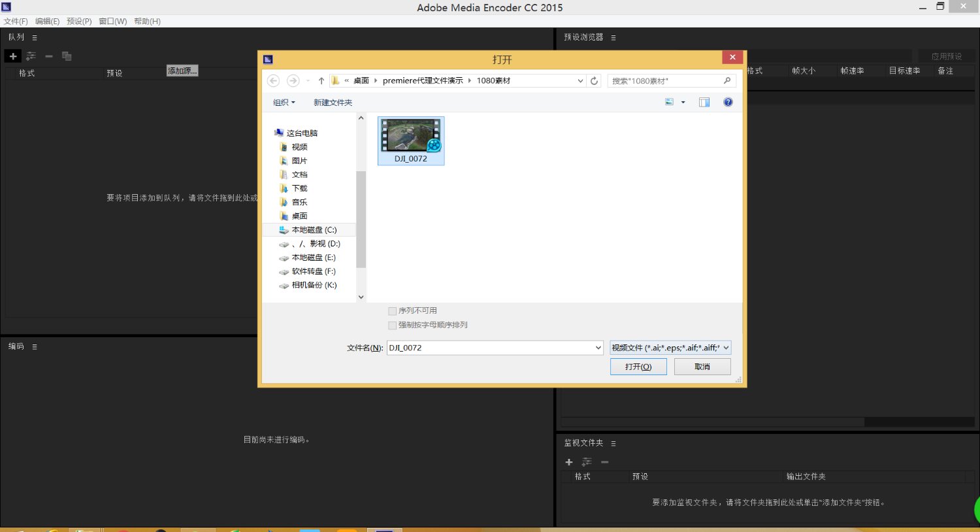Viewport: 980px width, 532px height.
Task: Select 下载 in the navigation tree
Action: pyautogui.click(x=299, y=188)
